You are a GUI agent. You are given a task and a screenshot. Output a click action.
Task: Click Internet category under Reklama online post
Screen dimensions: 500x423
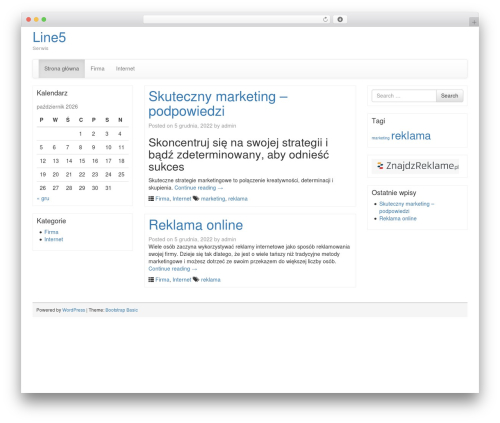pos(182,280)
